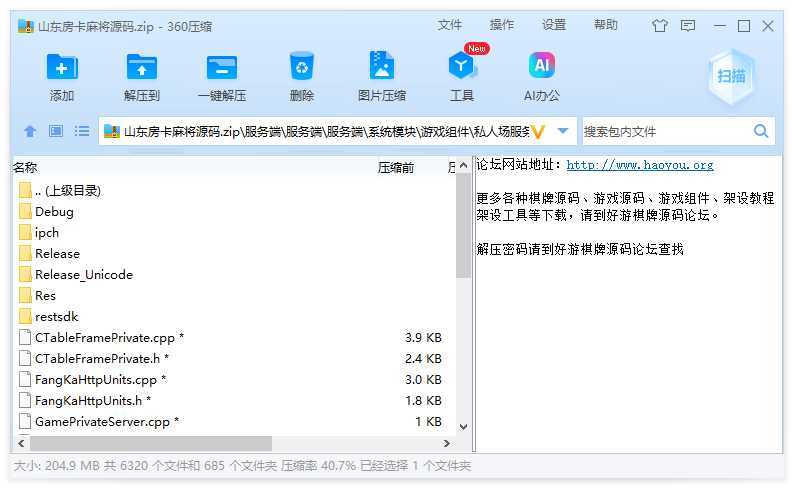Click the zip archive icon in path bar
Viewport: 794px width, 488px height.
click(x=111, y=132)
